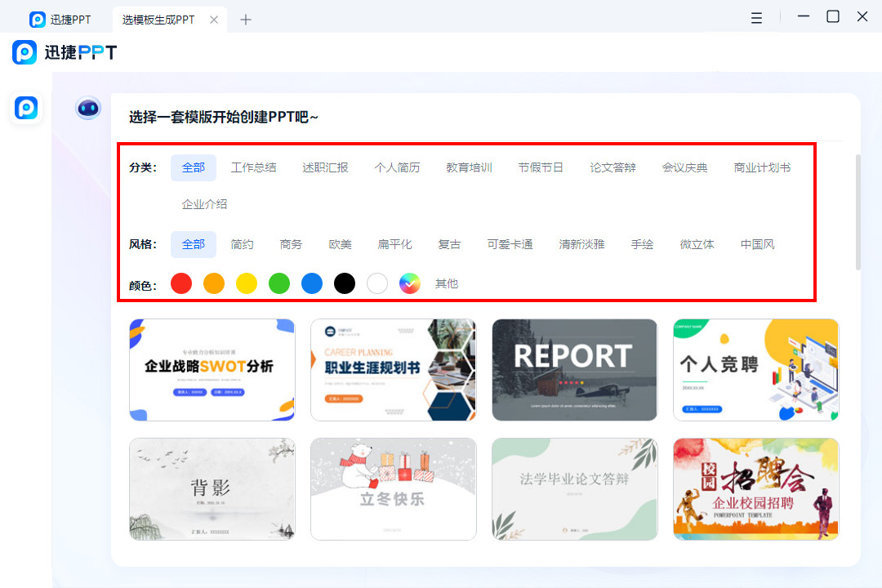
Task: Click the robot assistant avatar icon
Action: click(x=88, y=108)
